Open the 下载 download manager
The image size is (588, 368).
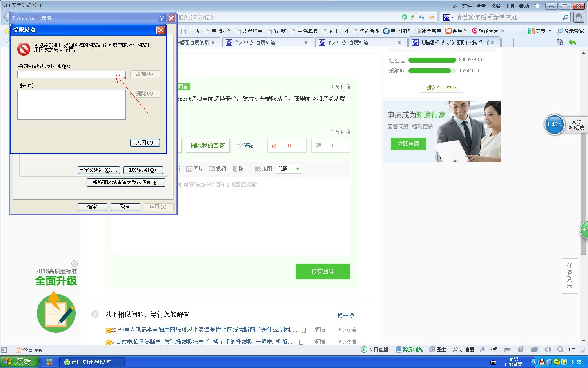(x=488, y=350)
